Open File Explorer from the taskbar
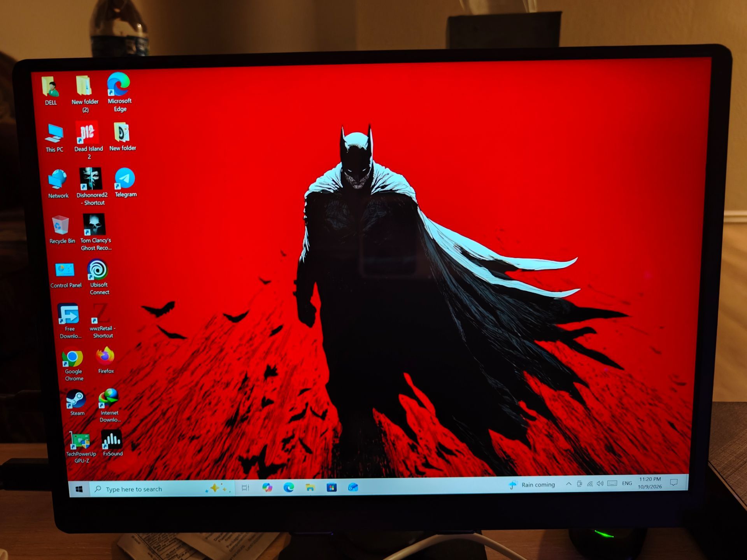 tap(310, 487)
